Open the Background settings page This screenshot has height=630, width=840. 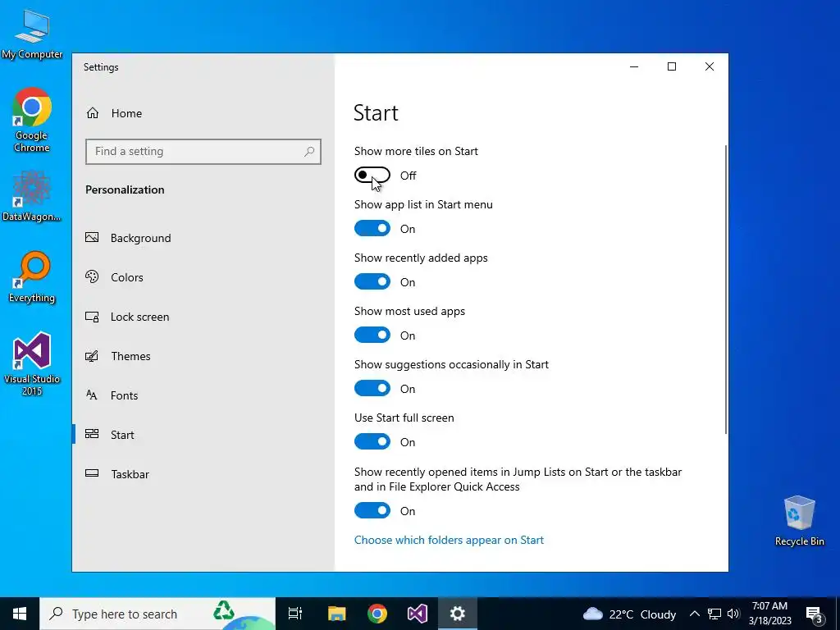[x=203, y=238]
